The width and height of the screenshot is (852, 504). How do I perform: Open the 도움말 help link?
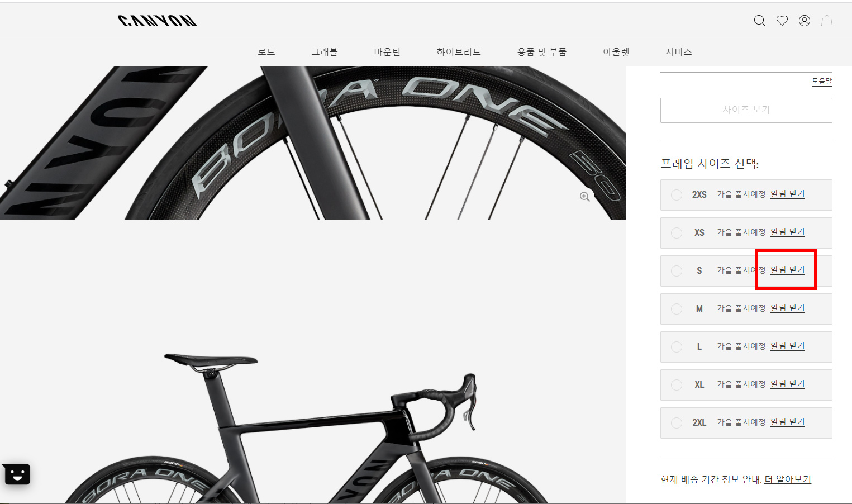tap(822, 81)
